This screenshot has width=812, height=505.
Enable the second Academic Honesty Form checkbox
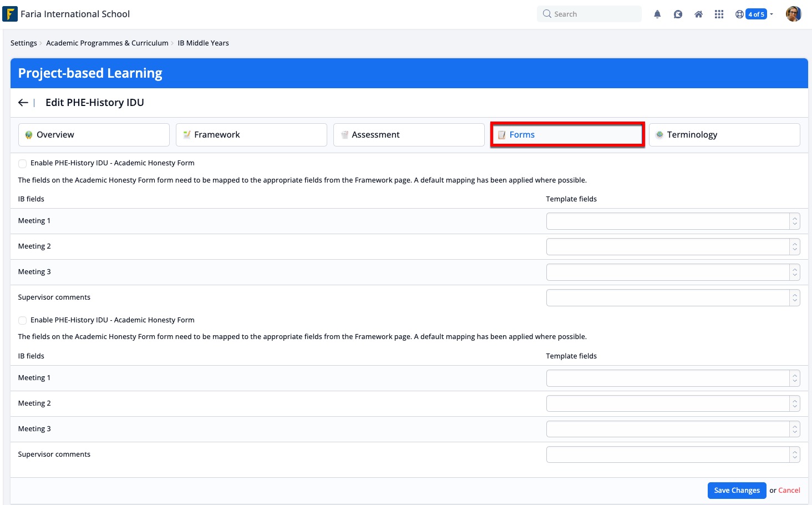click(22, 320)
